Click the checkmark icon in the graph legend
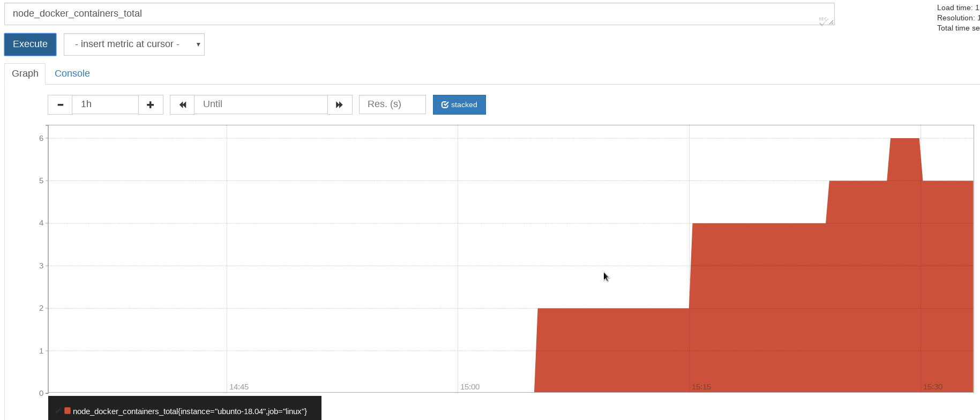Screen dimensions: 980x420 58,411
